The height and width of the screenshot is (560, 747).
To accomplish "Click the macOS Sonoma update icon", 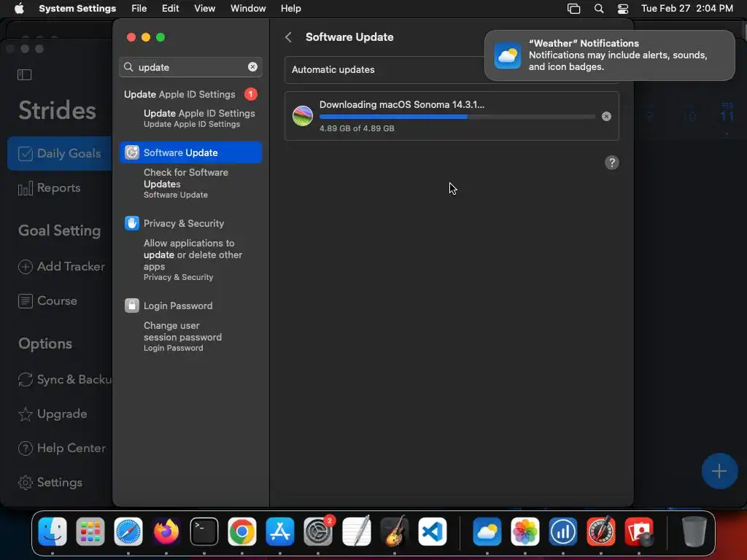I will [303, 116].
